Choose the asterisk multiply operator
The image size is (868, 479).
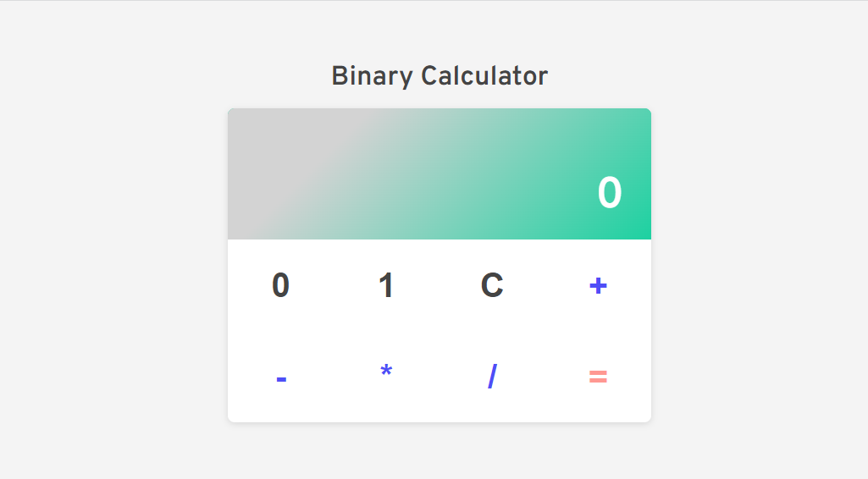(386, 377)
